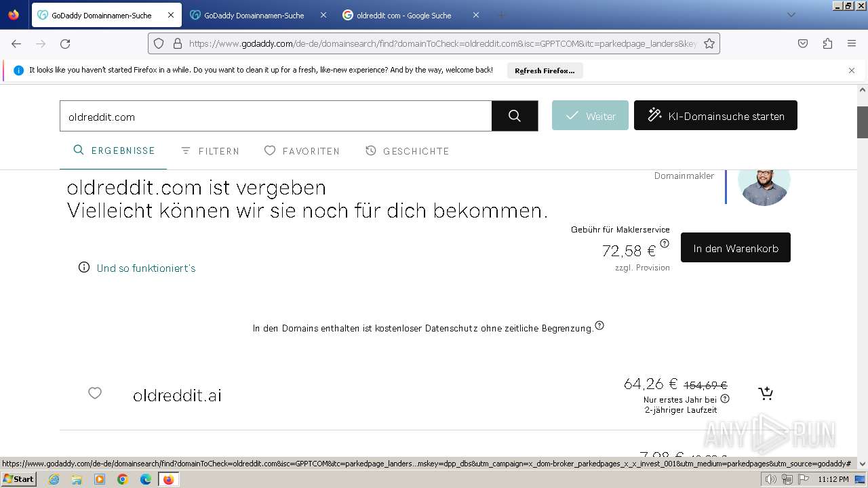
Task: Click the oldreddit.ai domain name
Action: tap(177, 395)
